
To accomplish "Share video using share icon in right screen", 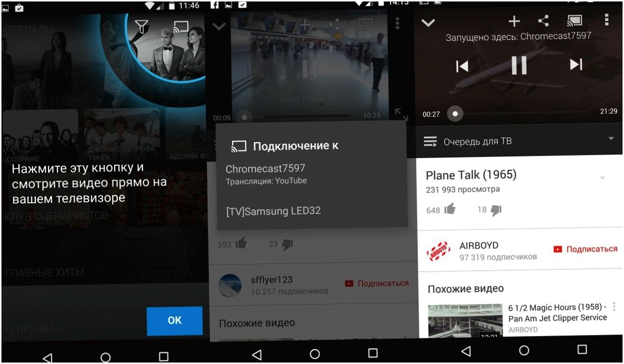I will [x=544, y=21].
